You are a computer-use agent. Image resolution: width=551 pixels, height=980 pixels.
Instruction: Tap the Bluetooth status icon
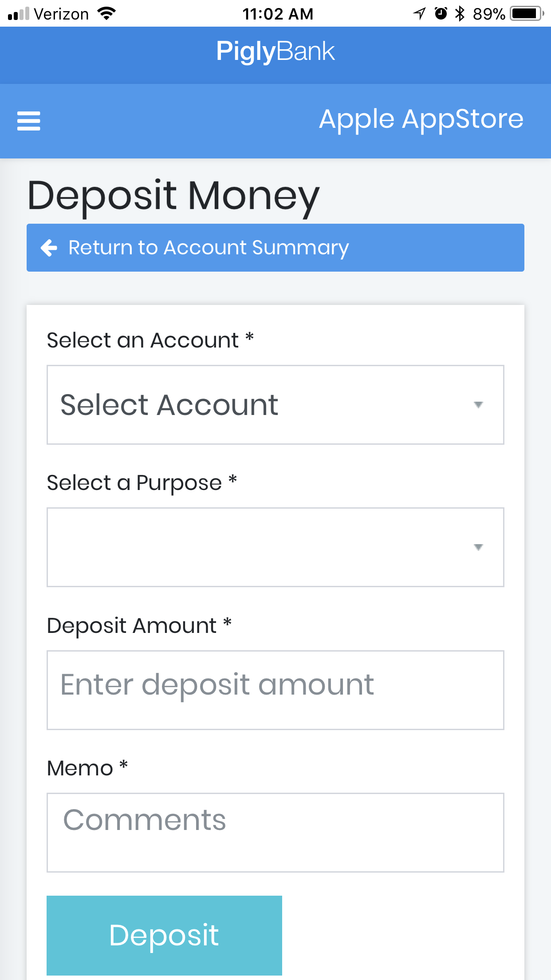point(460,14)
